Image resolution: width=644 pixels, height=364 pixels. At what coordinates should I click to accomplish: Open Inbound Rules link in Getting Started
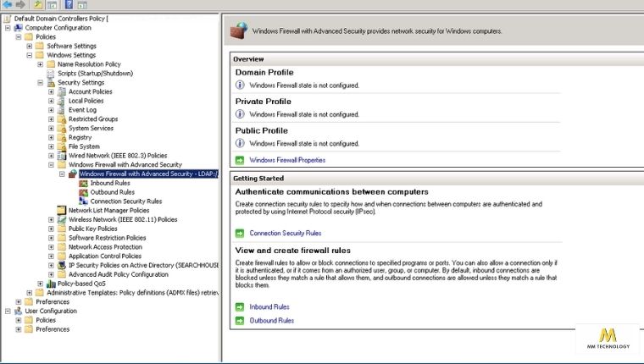(269, 306)
